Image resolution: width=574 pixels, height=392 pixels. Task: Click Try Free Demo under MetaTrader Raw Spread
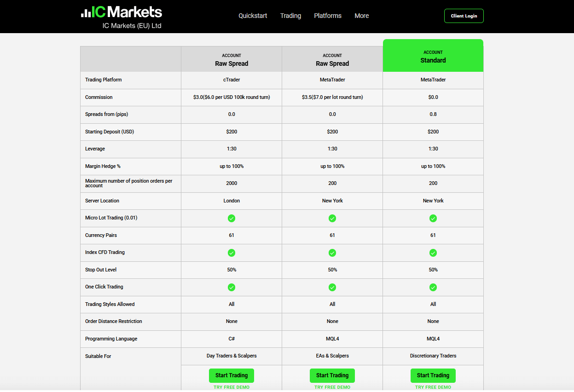click(332, 387)
